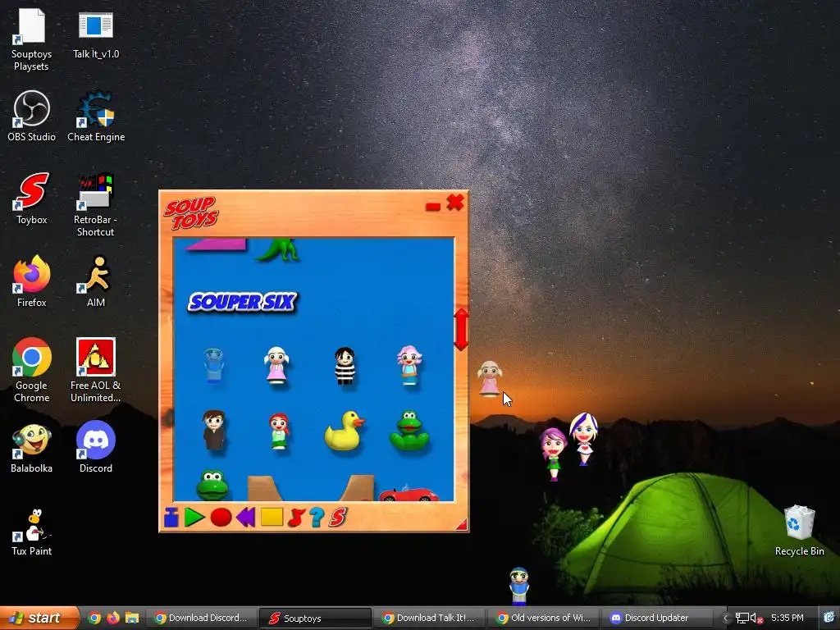Launch OBS Studio from the desktop
Screen dimensions: 840x630
(x=32, y=116)
